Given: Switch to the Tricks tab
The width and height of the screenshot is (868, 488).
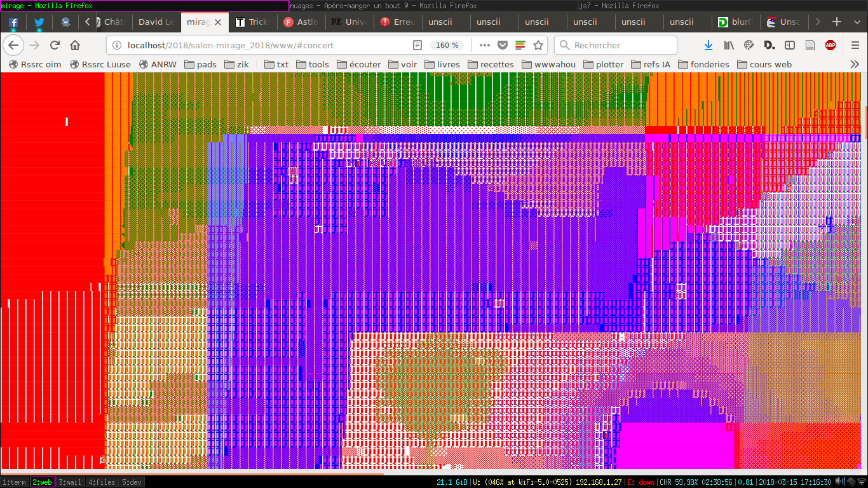Looking at the screenshot, I should [252, 22].
